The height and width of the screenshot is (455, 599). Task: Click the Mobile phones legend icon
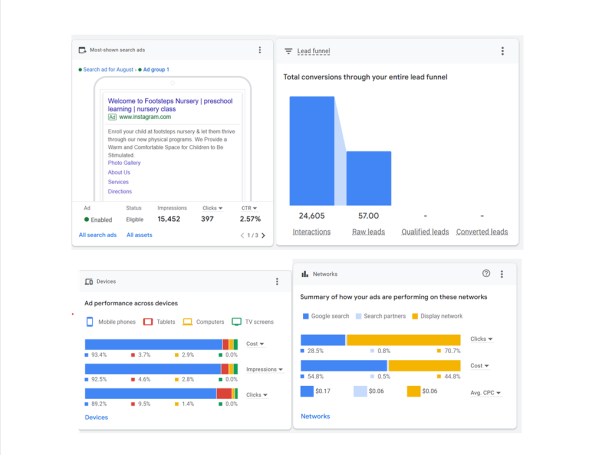pyautogui.click(x=90, y=322)
